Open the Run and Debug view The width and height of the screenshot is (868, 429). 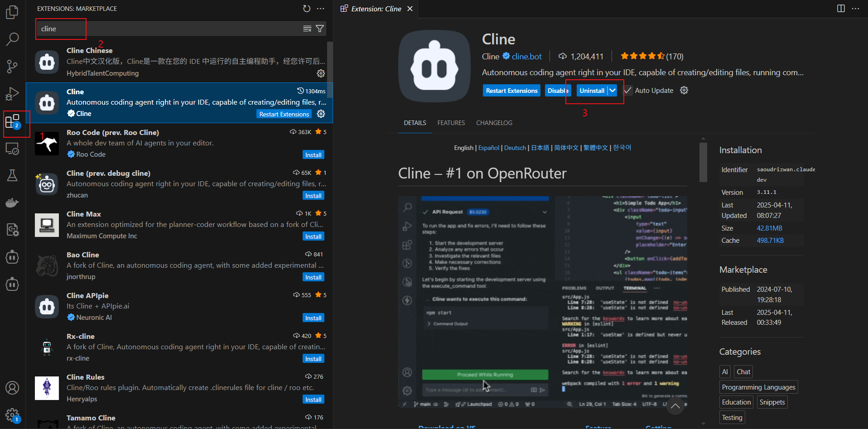pos(12,94)
